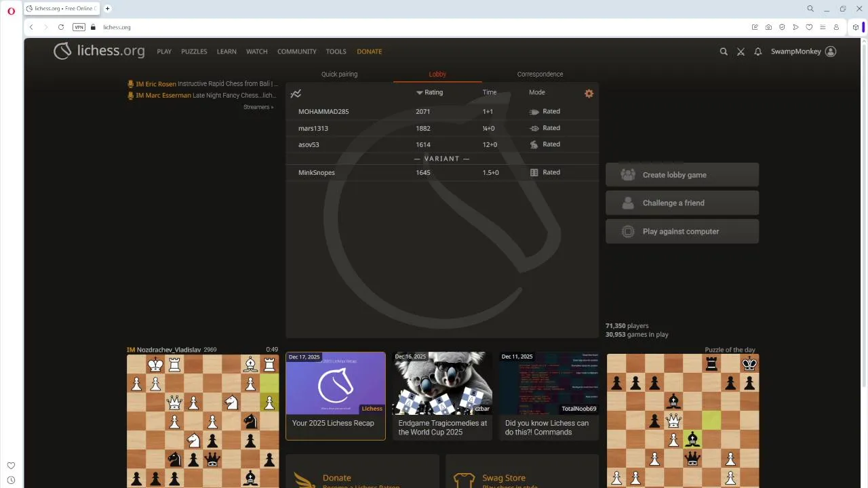Toggle the lobby chart view icon
The image size is (868, 488).
(x=296, y=94)
